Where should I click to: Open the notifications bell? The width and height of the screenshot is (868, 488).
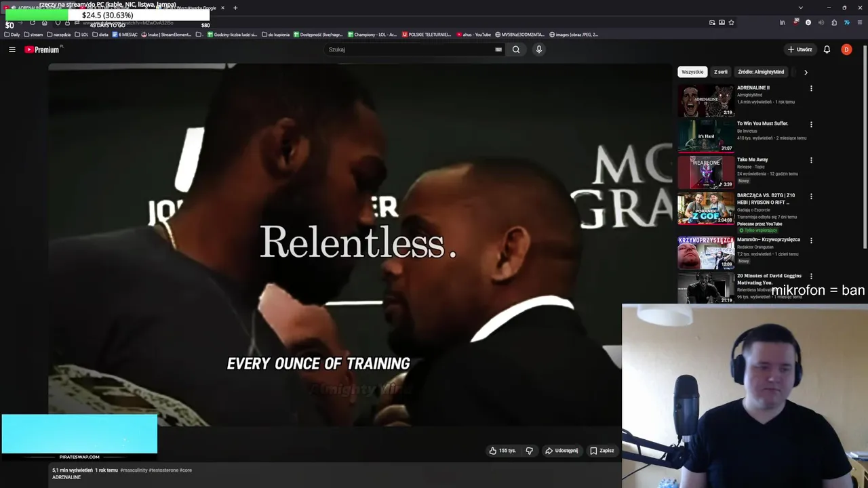pyautogui.click(x=827, y=49)
